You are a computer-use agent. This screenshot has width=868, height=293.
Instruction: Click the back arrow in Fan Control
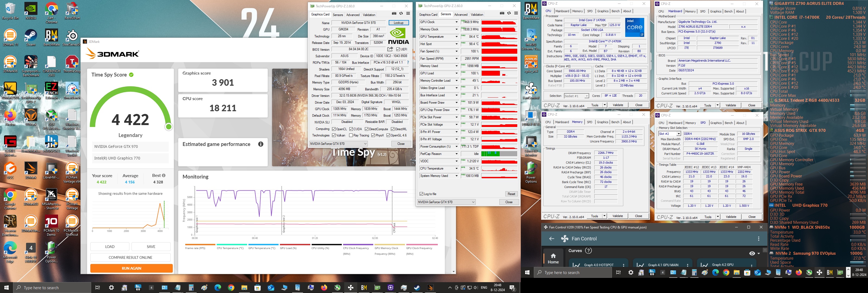pos(552,239)
